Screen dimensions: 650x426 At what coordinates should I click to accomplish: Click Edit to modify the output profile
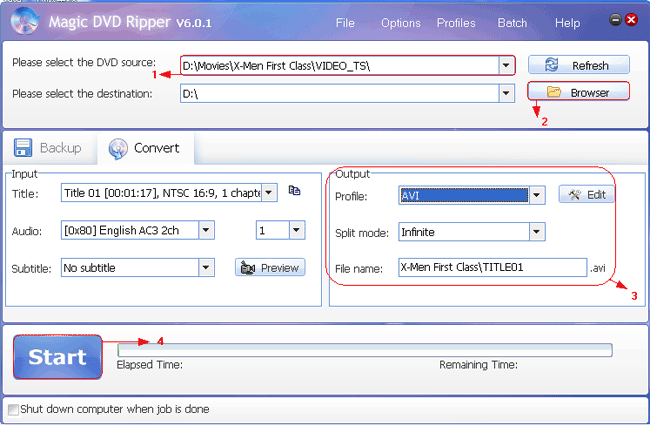587,194
